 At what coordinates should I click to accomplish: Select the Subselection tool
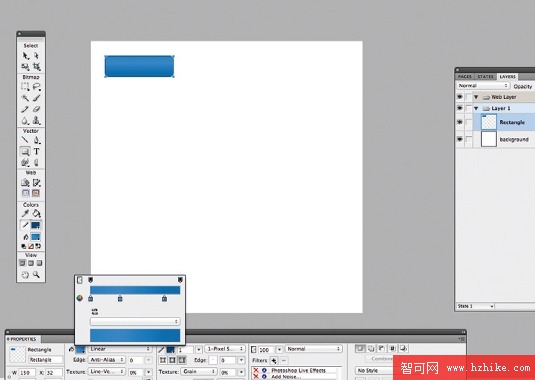coord(36,56)
